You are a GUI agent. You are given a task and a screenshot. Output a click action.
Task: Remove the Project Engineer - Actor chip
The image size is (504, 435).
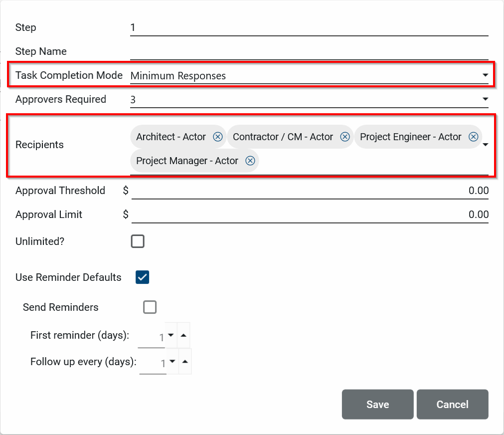(473, 137)
